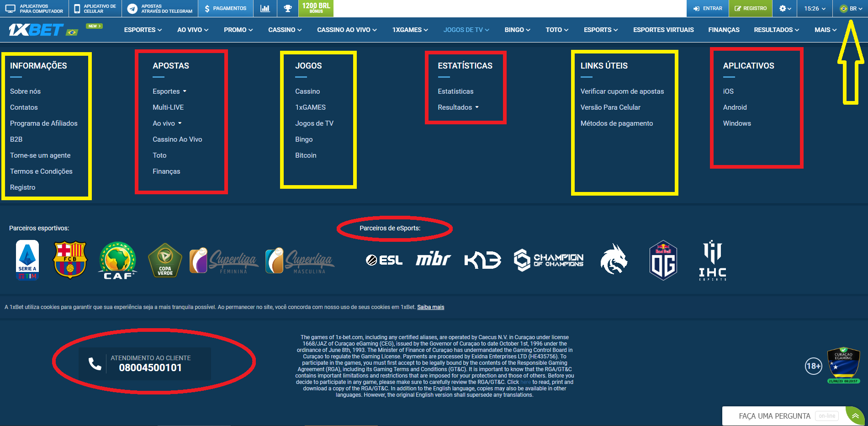Click the Curaçao eGaming license badge

tap(843, 365)
